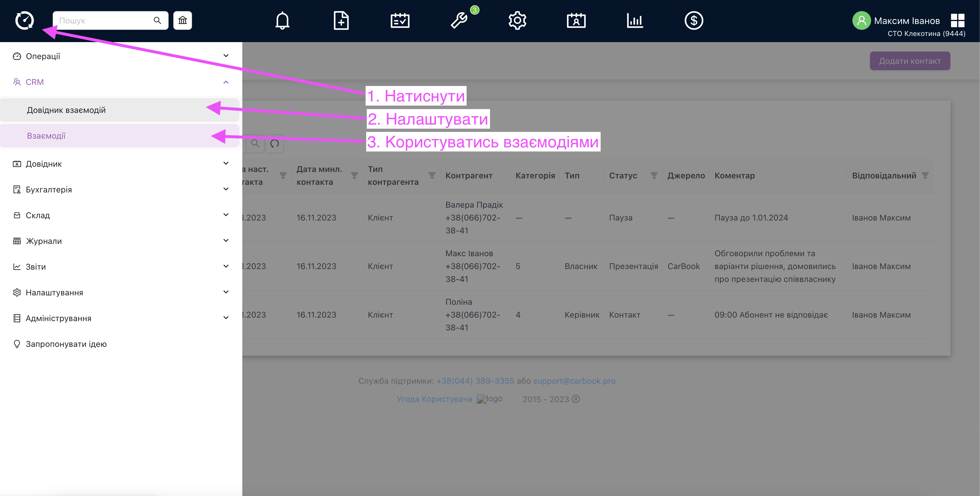Click the wrench repairs icon with badge
The height and width of the screenshot is (496, 980).
(x=459, y=20)
